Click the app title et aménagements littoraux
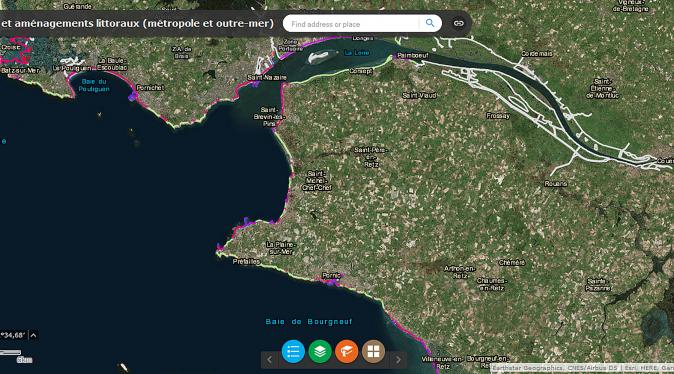674x374 pixels. [x=137, y=23]
